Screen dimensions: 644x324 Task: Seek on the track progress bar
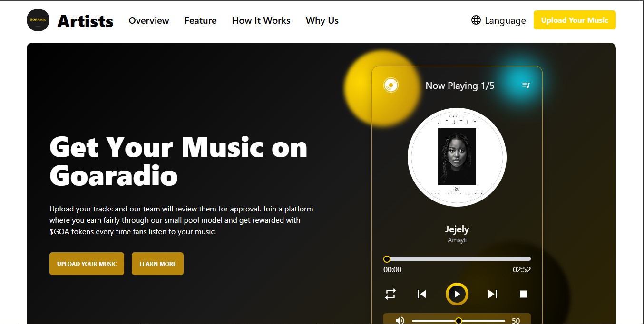pyautogui.click(x=457, y=259)
